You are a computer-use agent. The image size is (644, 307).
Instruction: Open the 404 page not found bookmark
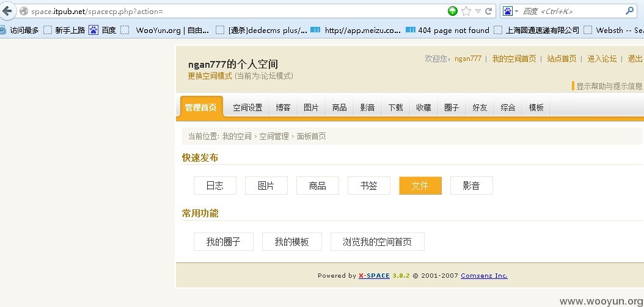(x=447, y=30)
